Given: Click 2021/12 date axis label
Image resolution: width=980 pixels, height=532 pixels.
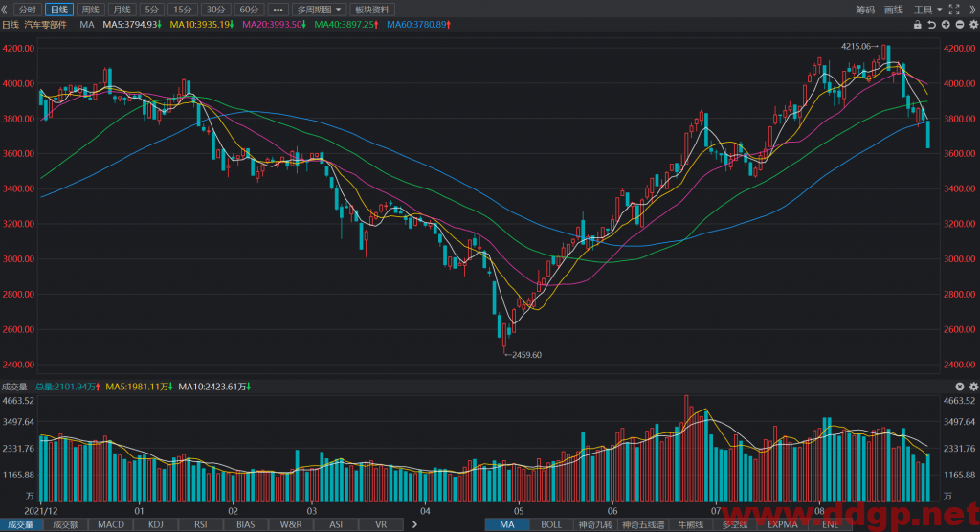Looking at the screenshot, I should pos(40,511).
